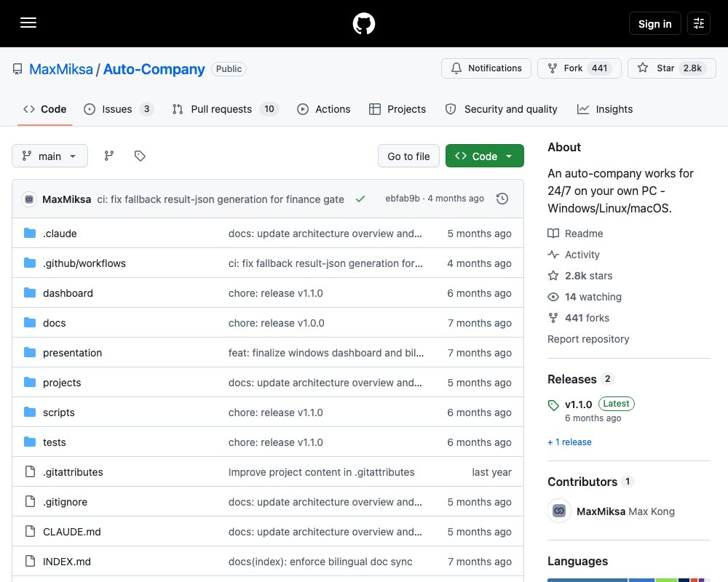
Task: Click the contributor MaxMiksa avatar
Action: pos(559,511)
